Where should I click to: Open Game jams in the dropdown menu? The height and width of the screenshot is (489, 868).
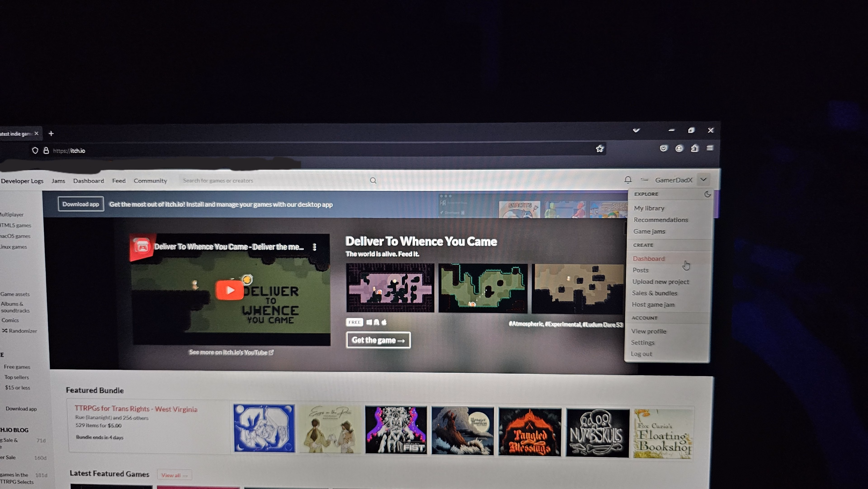pos(649,231)
